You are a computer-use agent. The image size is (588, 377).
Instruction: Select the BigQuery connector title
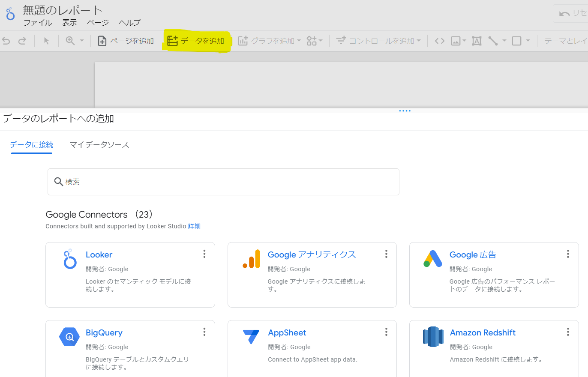point(104,332)
